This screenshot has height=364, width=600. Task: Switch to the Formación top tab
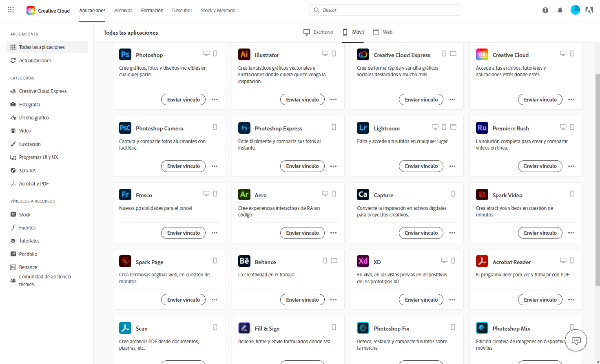tap(152, 11)
